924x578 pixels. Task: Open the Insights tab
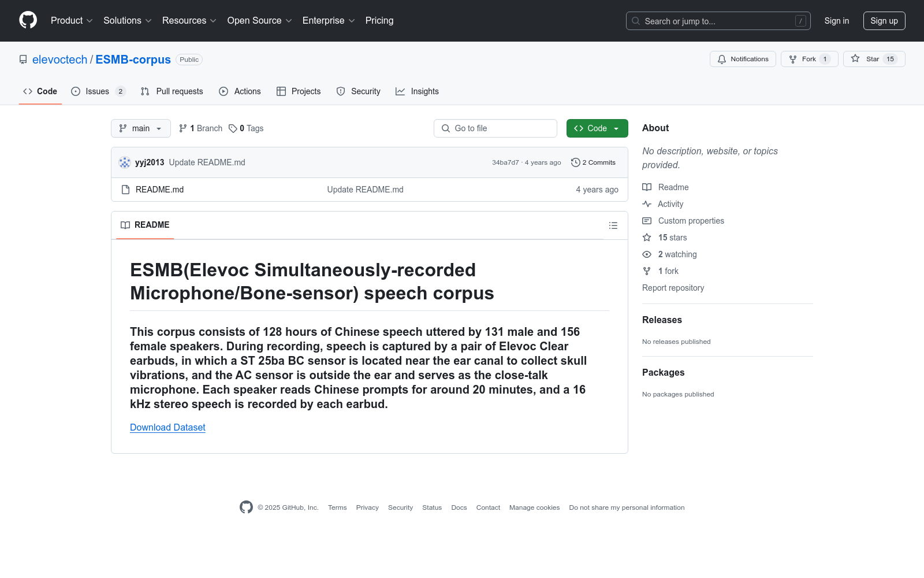[417, 91]
